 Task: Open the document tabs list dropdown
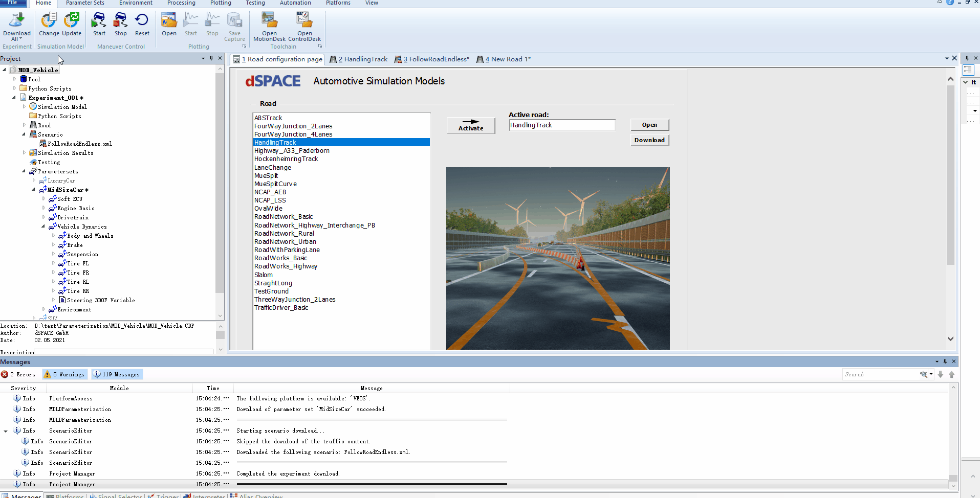coord(947,58)
